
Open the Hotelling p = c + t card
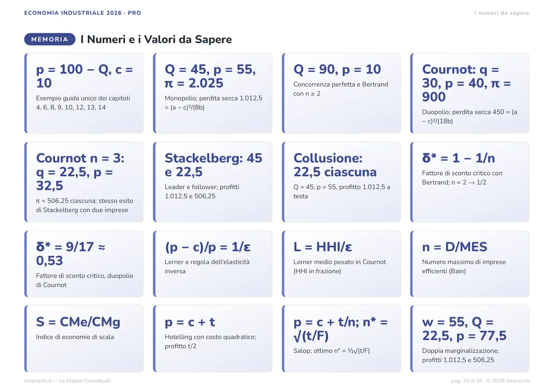[x=213, y=338]
